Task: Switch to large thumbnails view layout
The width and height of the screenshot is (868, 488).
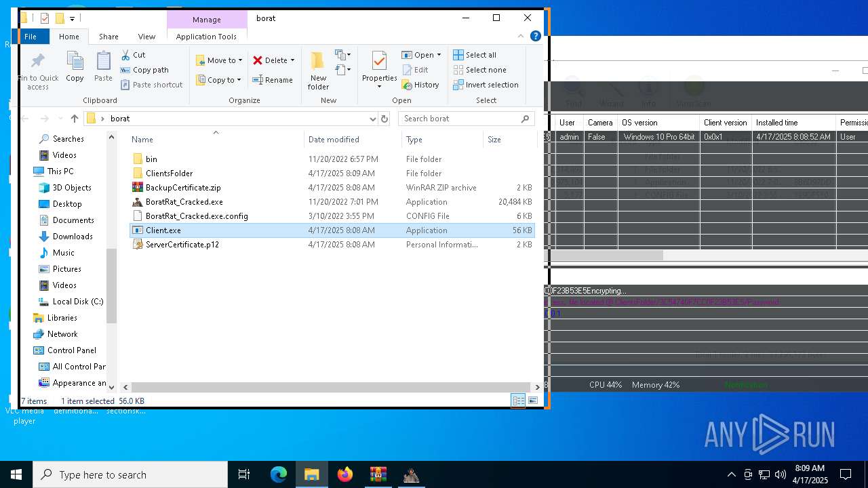Action: click(532, 401)
